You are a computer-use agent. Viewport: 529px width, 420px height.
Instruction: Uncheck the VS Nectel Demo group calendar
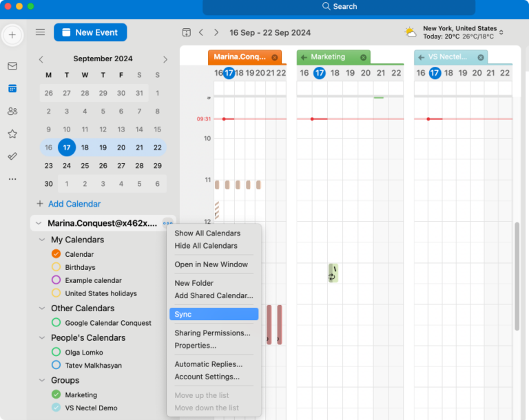pyautogui.click(x=56, y=408)
